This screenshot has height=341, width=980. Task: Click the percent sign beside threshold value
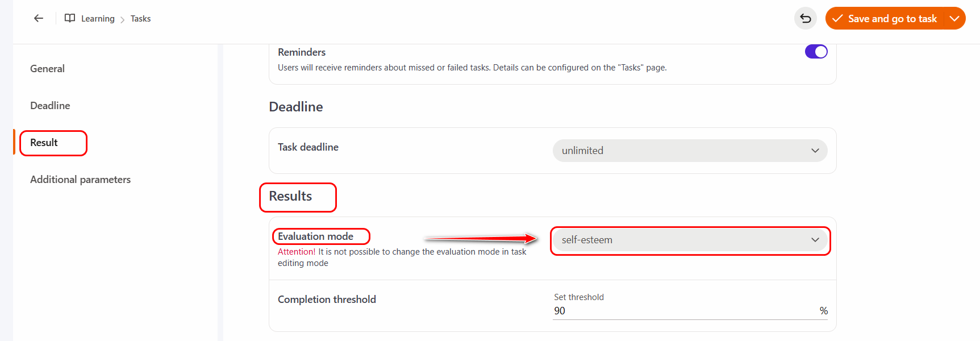click(823, 311)
